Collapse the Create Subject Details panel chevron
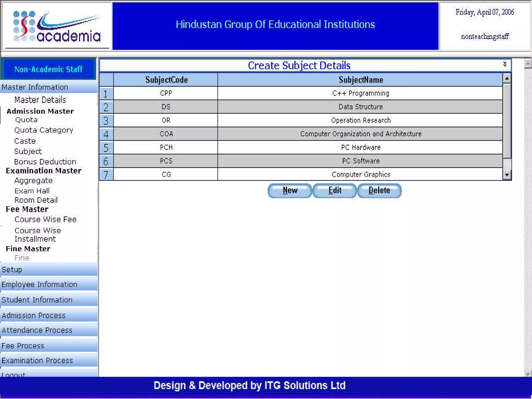Image resolution: width=532 pixels, height=399 pixels. (x=504, y=64)
